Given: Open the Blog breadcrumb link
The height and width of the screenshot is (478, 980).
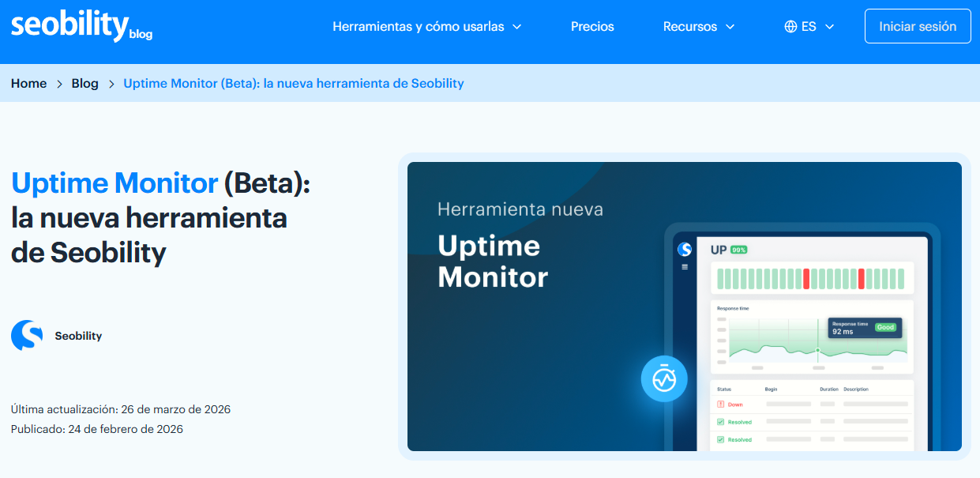Looking at the screenshot, I should 84,83.
